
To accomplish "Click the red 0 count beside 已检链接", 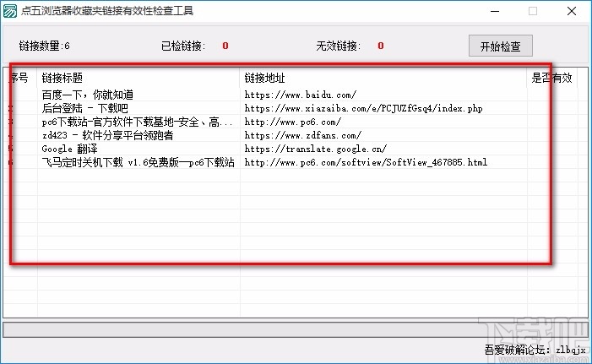I will point(225,46).
